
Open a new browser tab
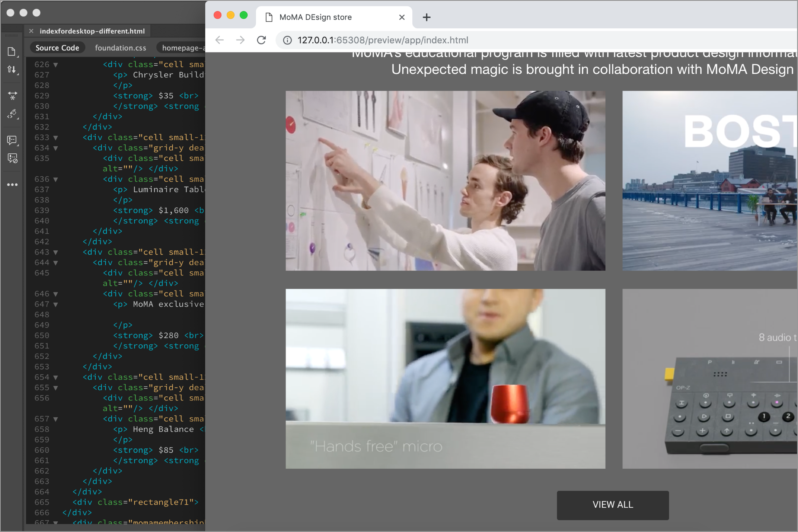click(x=426, y=17)
